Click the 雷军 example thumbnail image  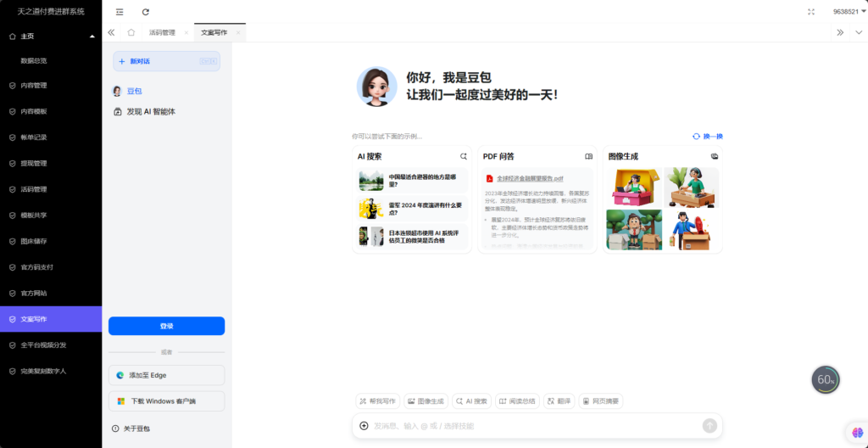[x=371, y=209]
